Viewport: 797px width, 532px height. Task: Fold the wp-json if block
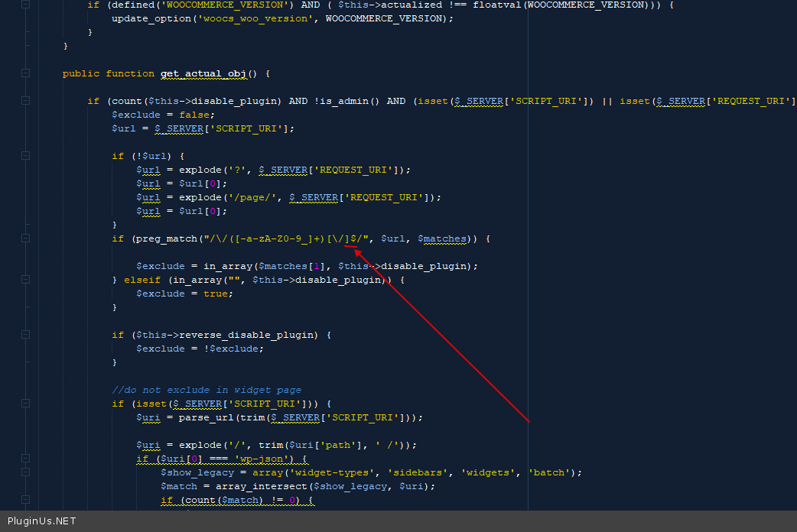pos(25,459)
